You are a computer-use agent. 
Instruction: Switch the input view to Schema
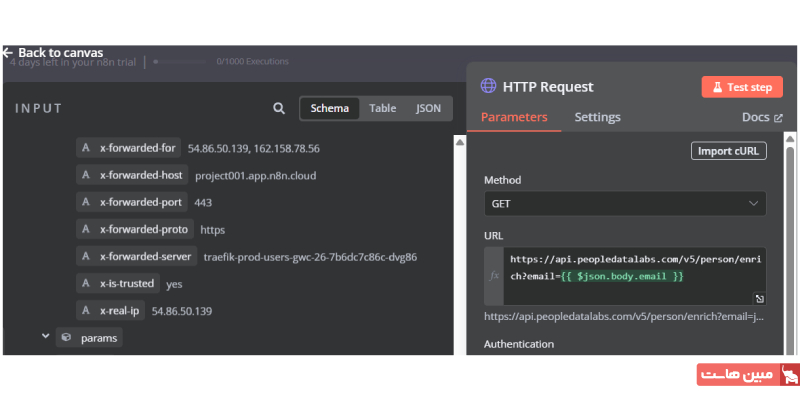pos(329,108)
